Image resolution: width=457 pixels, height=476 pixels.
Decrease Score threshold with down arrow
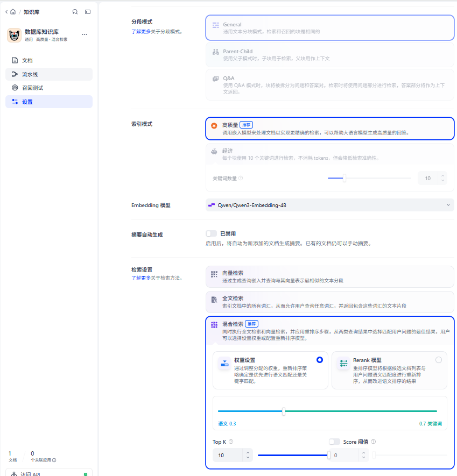(x=364, y=458)
